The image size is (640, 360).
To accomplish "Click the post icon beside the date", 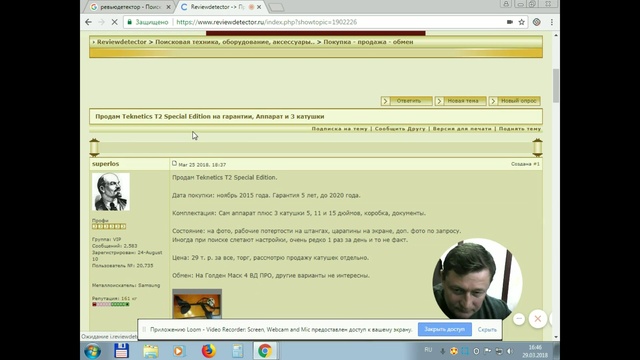I will [174, 163].
